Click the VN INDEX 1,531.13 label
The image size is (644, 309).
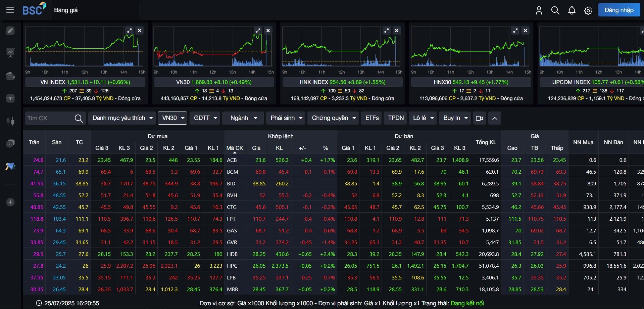[x=85, y=82]
